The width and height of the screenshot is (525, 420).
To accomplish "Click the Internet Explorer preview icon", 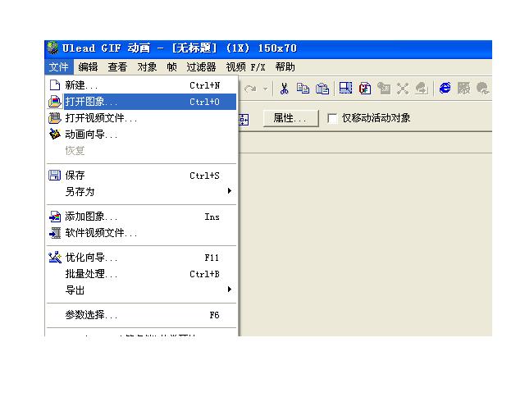I will point(445,89).
